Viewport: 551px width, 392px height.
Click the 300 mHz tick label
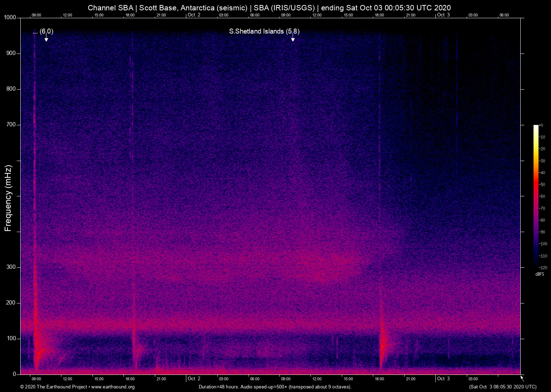click(11, 267)
